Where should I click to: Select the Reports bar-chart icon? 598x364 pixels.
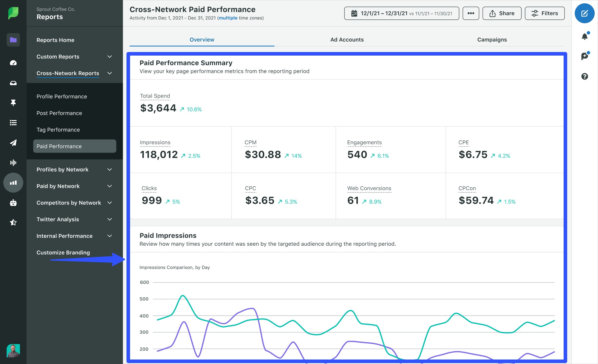point(13,183)
